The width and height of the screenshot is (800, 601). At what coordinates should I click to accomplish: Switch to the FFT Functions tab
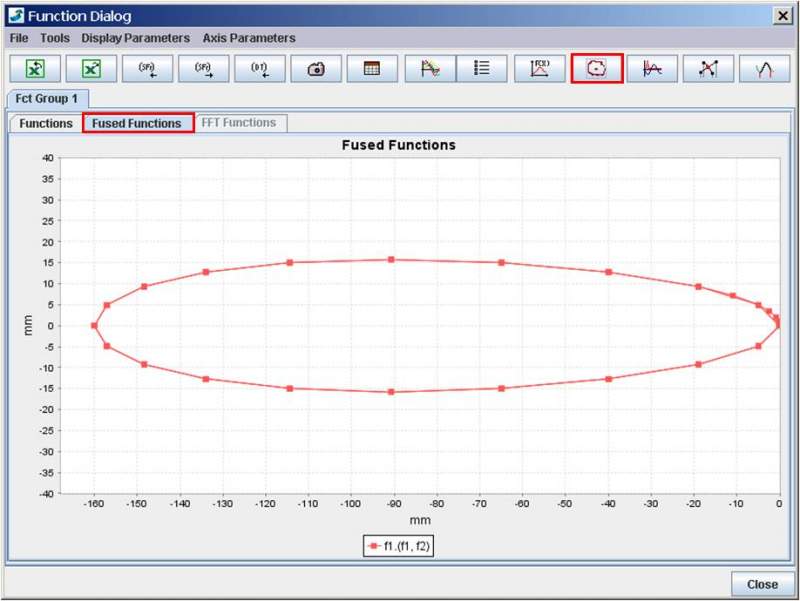(239, 123)
